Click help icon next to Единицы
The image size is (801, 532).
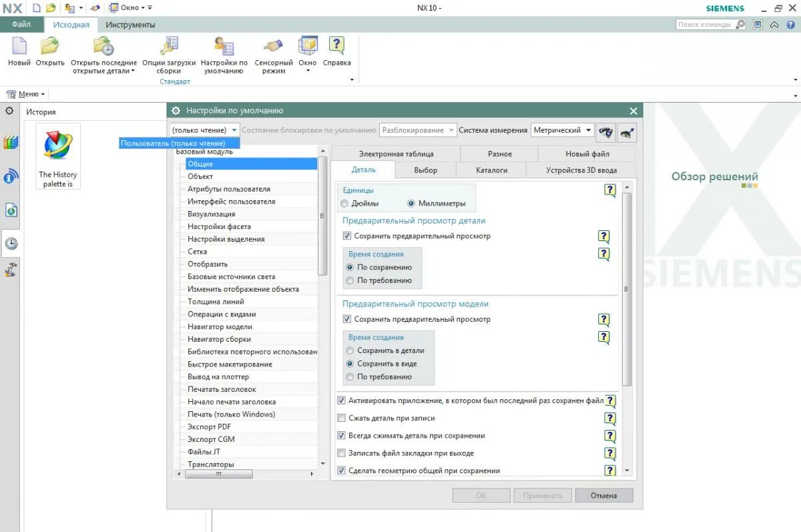610,191
